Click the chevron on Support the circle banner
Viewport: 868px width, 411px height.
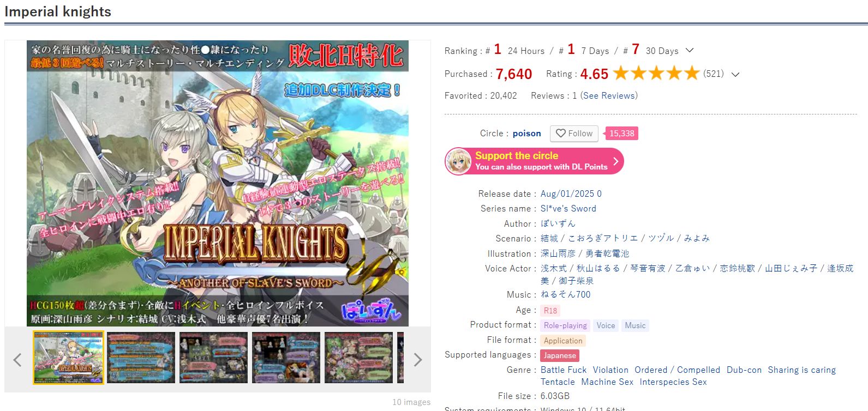[x=615, y=161]
